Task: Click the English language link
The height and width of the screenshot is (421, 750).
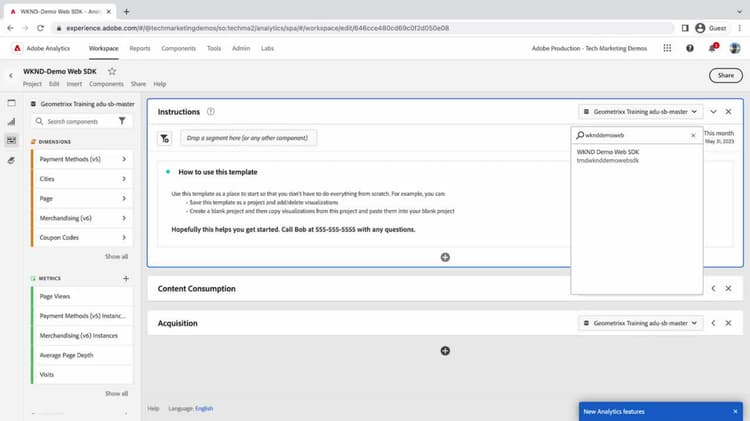Action: coord(204,409)
